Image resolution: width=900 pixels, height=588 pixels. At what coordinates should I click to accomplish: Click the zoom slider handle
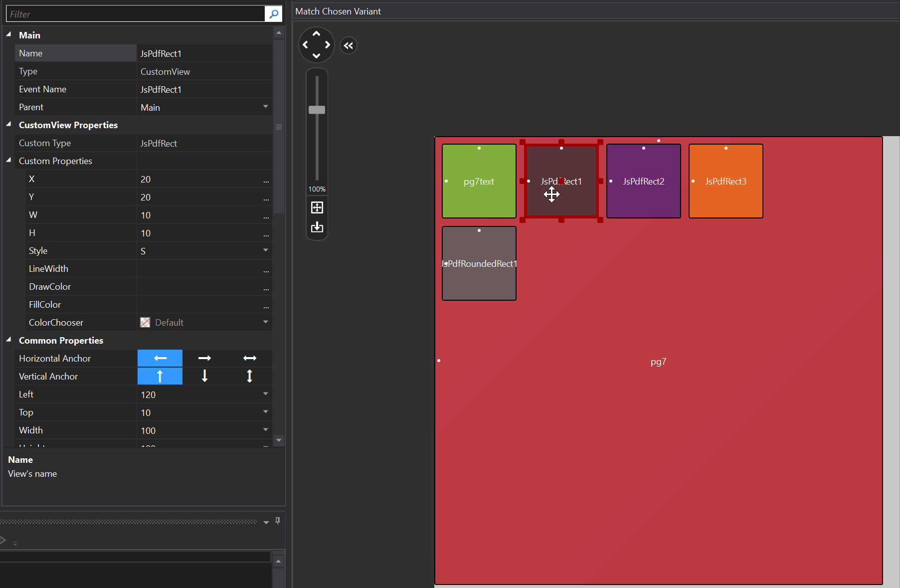[x=317, y=110]
